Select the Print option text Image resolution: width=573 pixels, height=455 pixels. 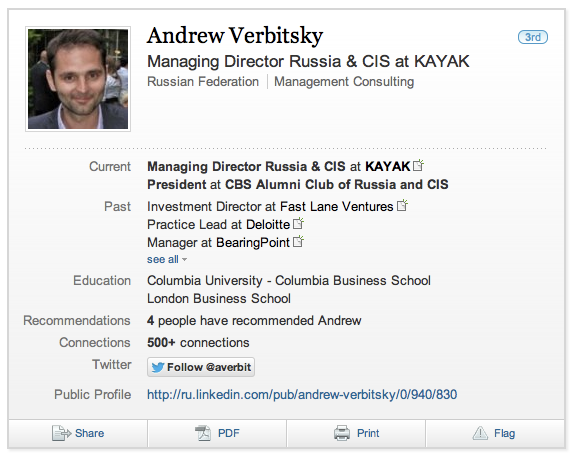[x=368, y=433]
